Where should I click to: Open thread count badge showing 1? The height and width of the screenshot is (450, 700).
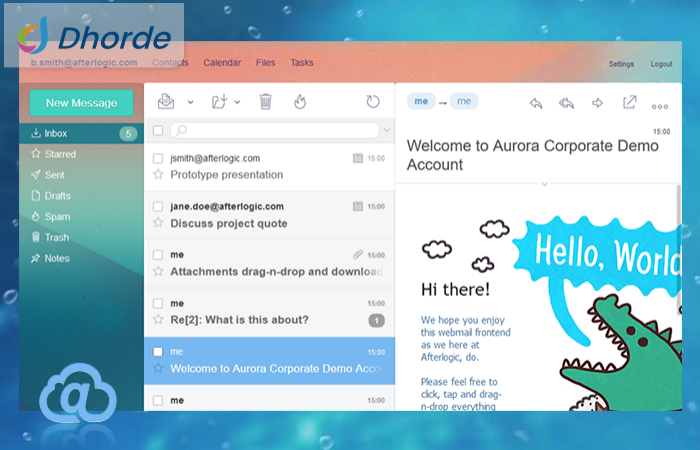(376, 320)
